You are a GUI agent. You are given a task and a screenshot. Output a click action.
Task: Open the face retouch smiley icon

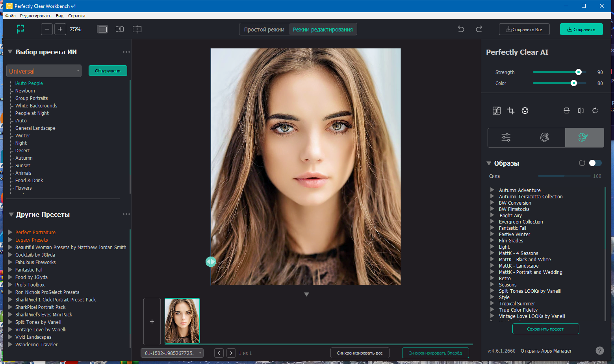(x=525, y=111)
